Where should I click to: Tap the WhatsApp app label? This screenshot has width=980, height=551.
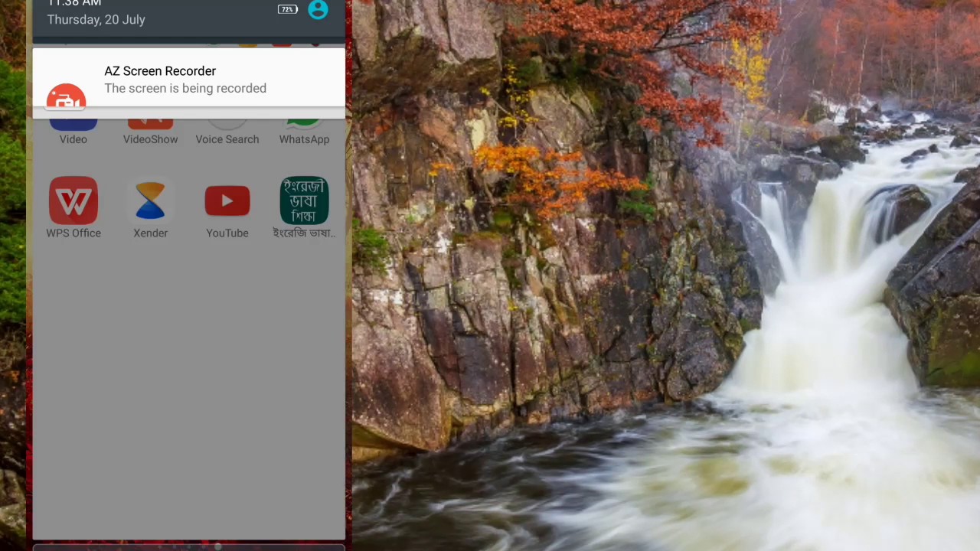click(304, 139)
